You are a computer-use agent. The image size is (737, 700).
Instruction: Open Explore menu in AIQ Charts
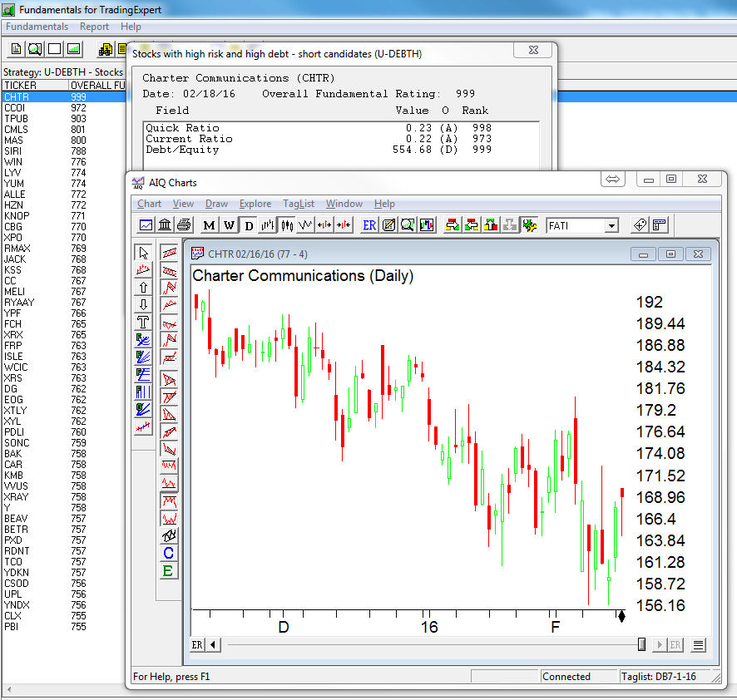[255, 204]
